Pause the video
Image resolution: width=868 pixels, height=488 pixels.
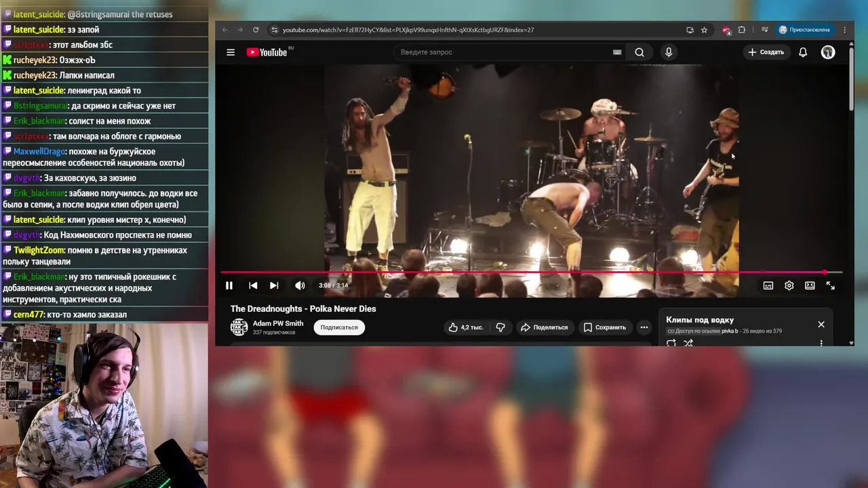229,285
